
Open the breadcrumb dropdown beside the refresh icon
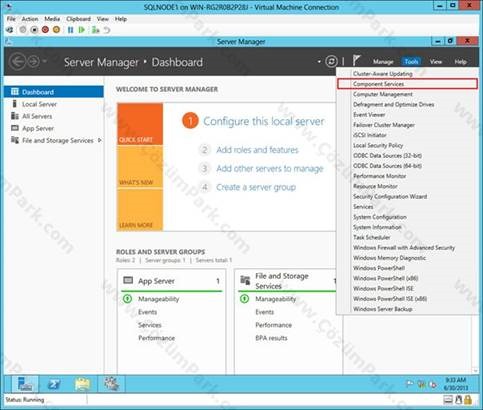[x=319, y=62]
